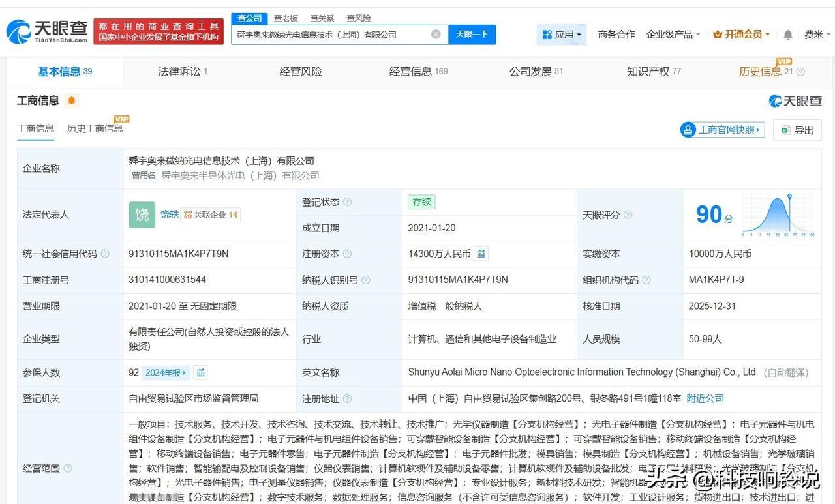Click the 导出 export button
This screenshot has width=835, height=504.
797,130
